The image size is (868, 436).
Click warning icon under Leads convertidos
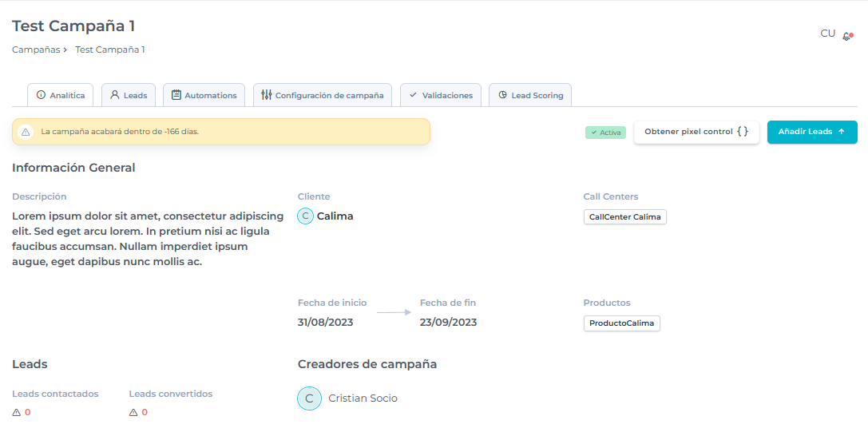pos(133,413)
